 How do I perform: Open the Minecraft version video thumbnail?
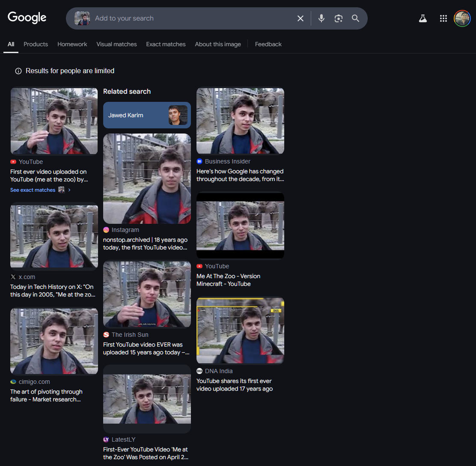tap(240, 226)
